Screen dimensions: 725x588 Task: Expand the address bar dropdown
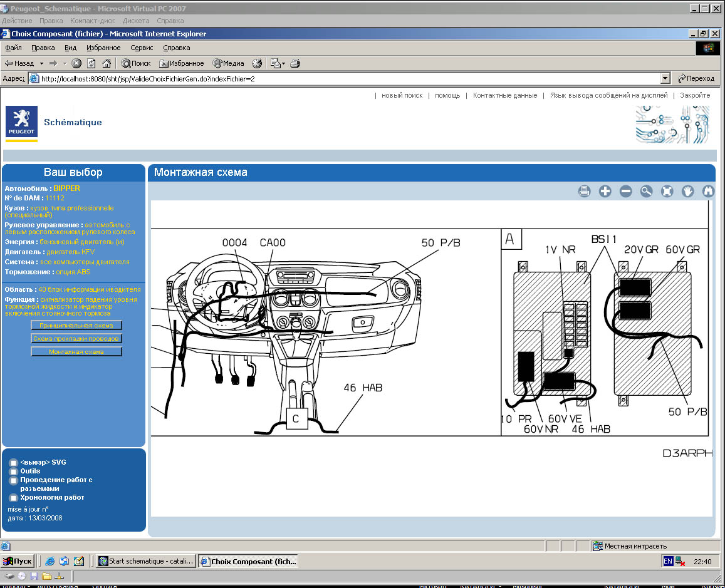pyautogui.click(x=665, y=79)
